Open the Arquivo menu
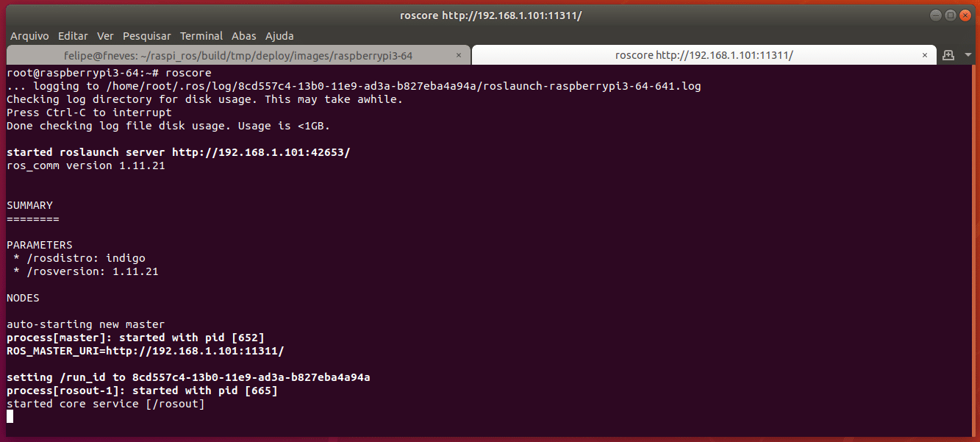The width and height of the screenshot is (980, 442). (x=29, y=35)
